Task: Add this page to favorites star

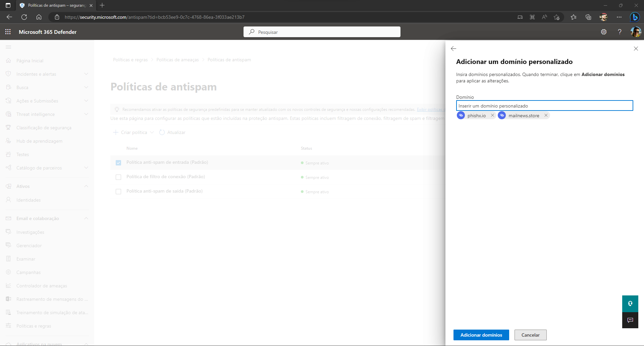Action: 557,17
